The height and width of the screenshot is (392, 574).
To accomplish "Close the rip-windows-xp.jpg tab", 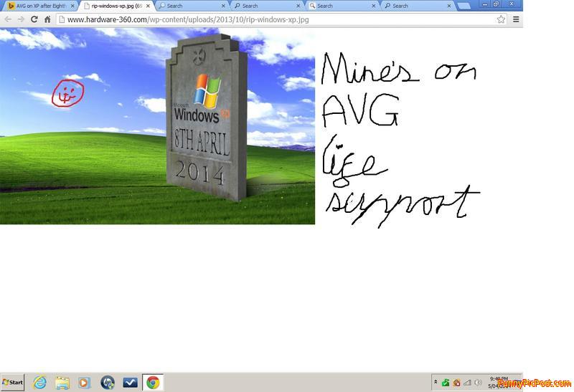I will [148, 6].
